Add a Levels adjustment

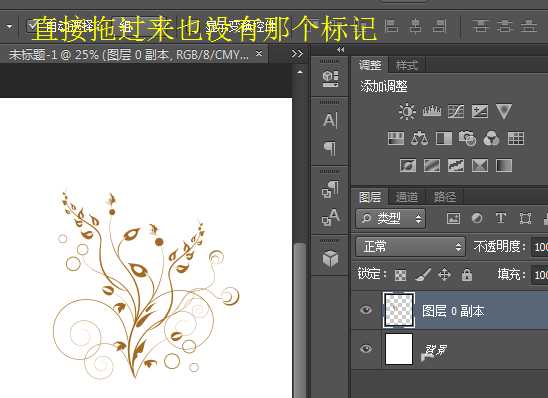432,111
